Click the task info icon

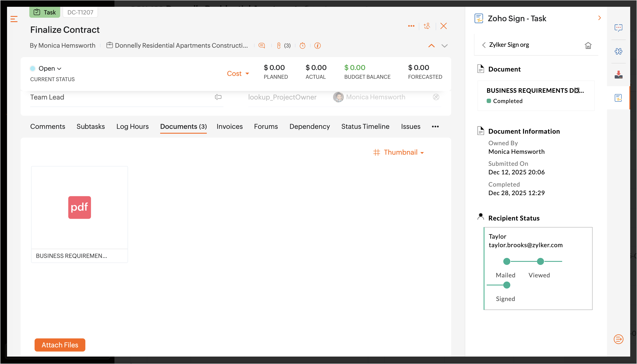(x=317, y=45)
